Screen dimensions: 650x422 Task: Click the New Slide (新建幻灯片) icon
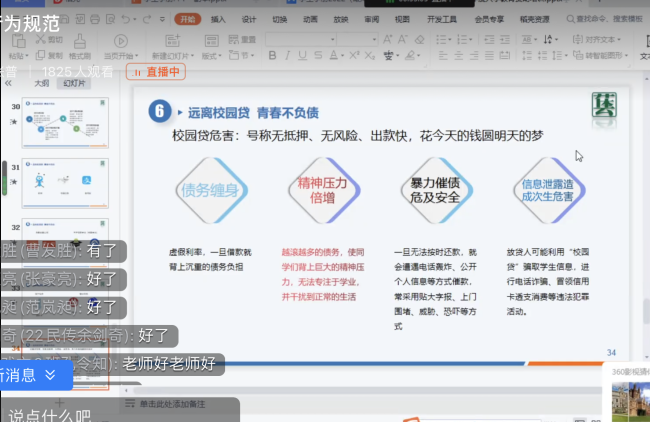(x=172, y=41)
